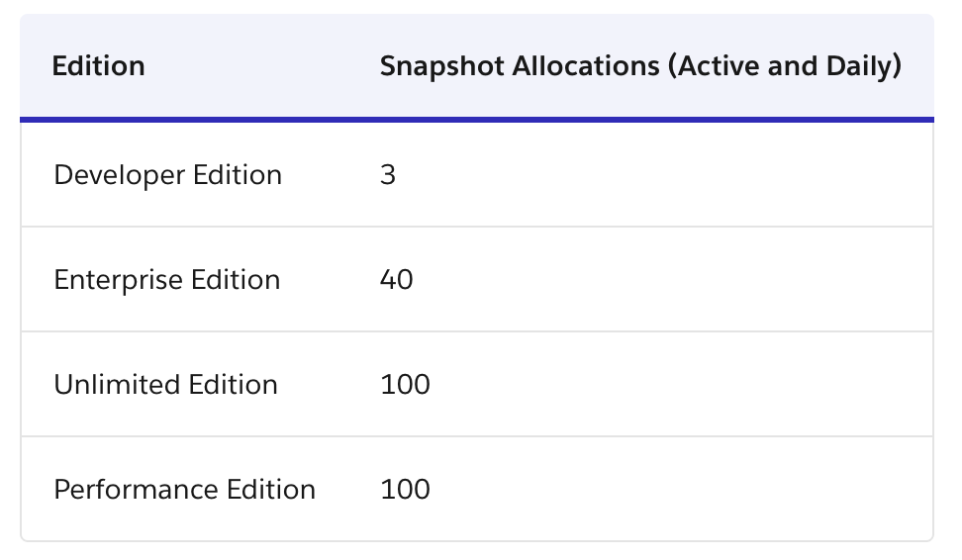Select the "Unlimited Edition" cell
This screenshot has width=962, height=560.
166,384
